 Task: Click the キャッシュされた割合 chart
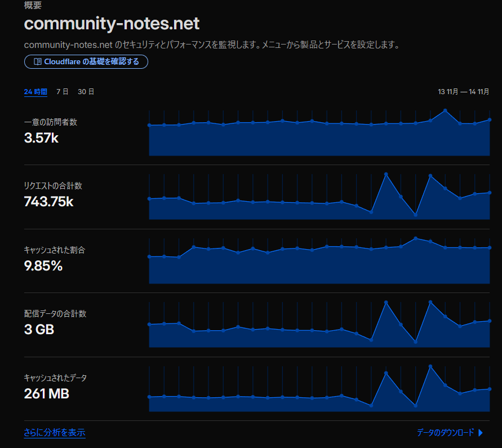point(319,261)
